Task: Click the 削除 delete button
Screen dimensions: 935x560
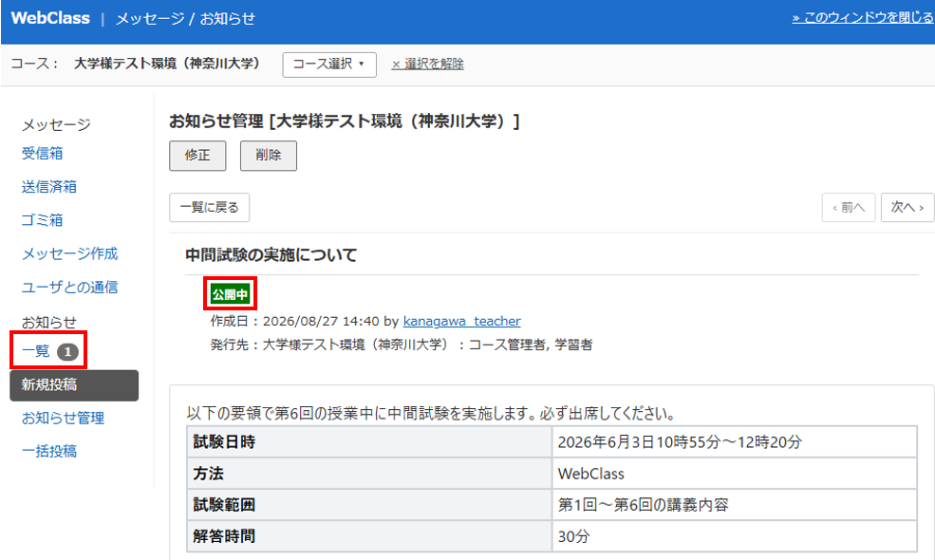Action: click(269, 156)
